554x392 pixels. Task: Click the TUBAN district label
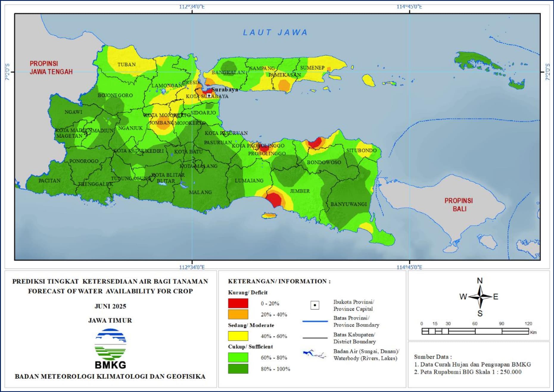127,64
